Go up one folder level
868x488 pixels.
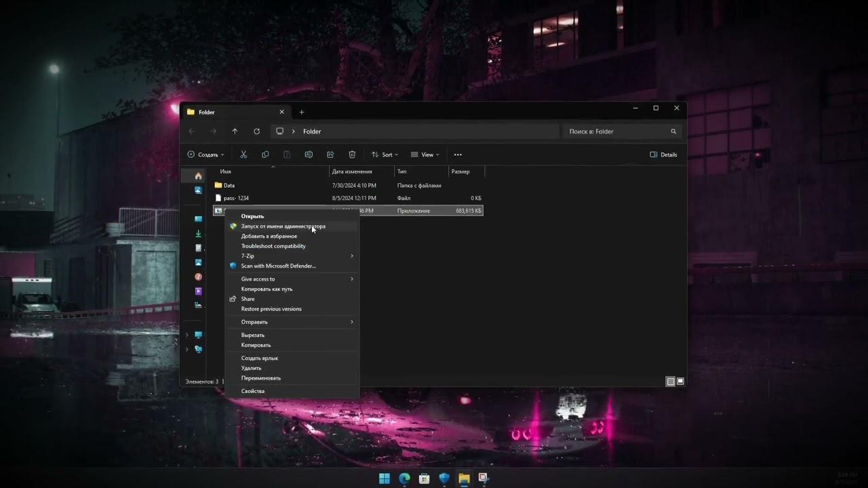pos(235,131)
